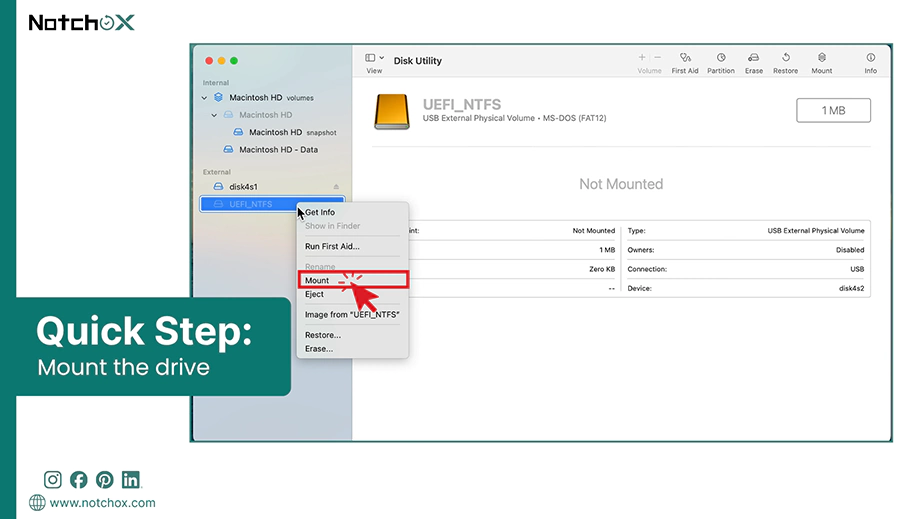Select the Restore toolbar icon
This screenshot has width=922, height=519.
click(x=786, y=58)
